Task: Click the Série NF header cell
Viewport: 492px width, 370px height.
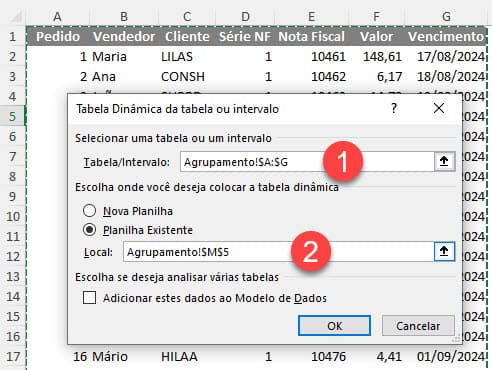Action: 245,36
